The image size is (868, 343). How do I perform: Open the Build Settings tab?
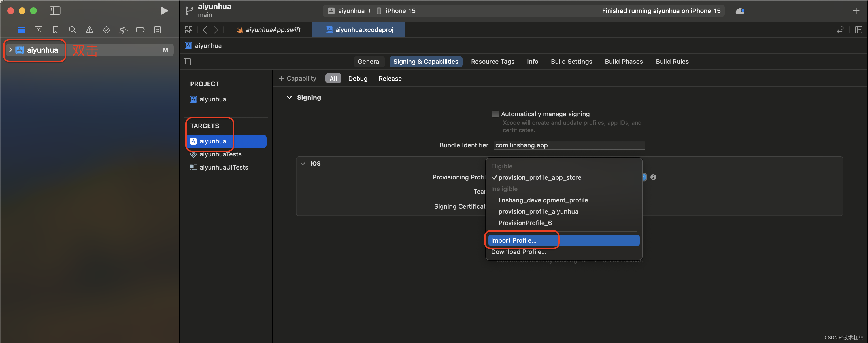[x=571, y=62]
